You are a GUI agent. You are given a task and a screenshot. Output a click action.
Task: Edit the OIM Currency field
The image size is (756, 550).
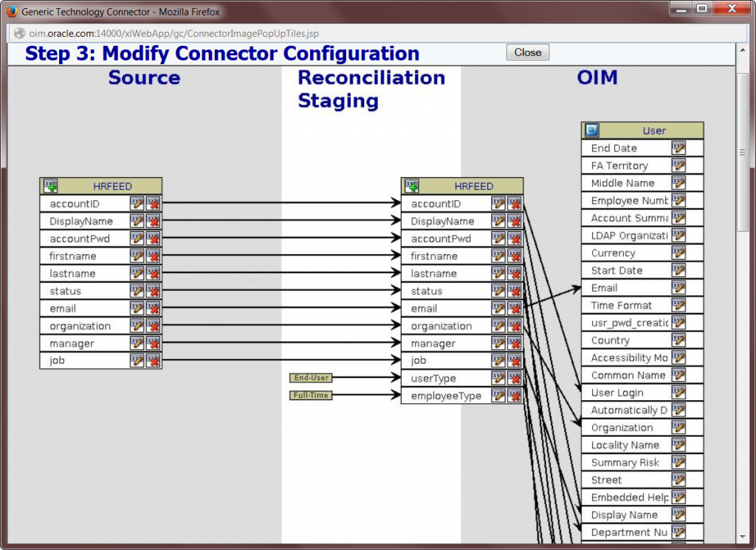(678, 252)
